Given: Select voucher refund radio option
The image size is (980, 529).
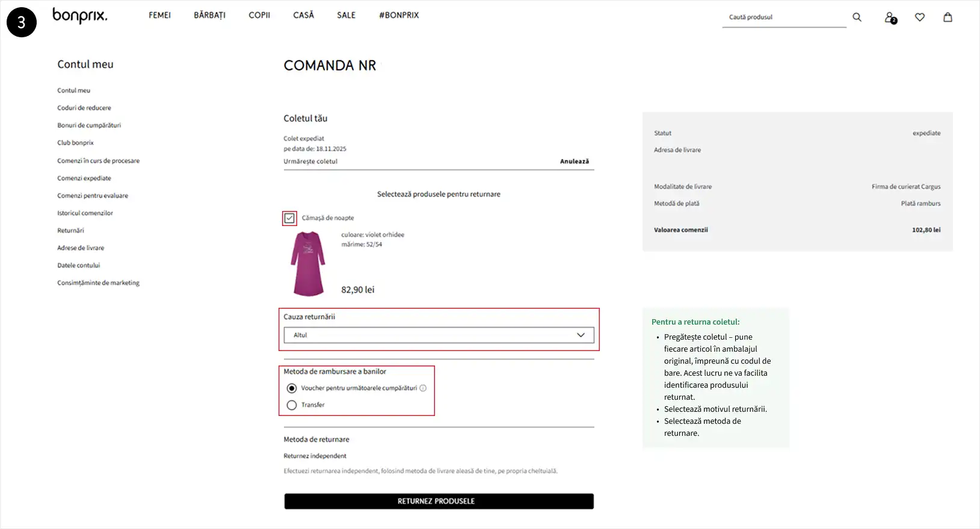Looking at the screenshot, I should point(292,388).
